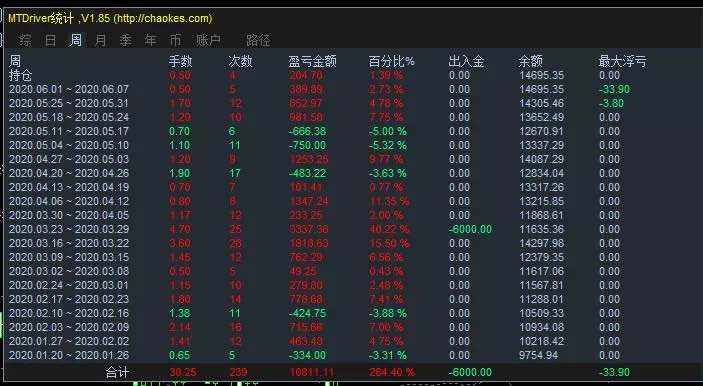The width and height of the screenshot is (703, 386).
Task: Open the 账户 account tab
Action: tap(208, 40)
